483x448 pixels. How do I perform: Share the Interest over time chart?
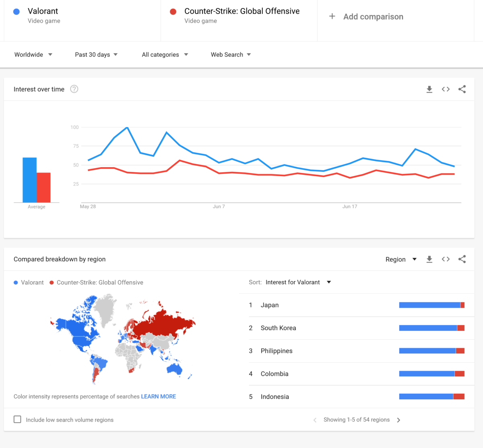tap(462, 89)
